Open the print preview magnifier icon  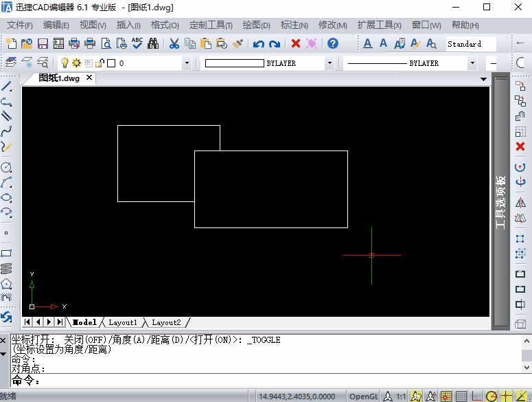(x=106, y=43)
